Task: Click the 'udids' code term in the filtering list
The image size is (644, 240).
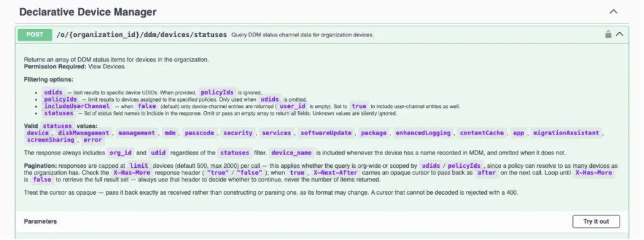Action: [x=53, y=92]
